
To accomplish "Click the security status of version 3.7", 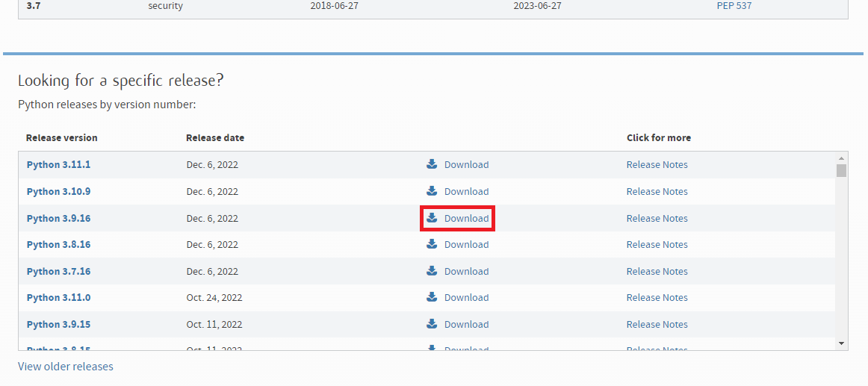I will point(165,6).
